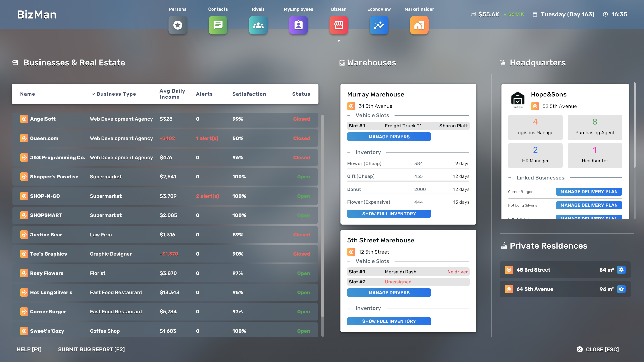Screen dimensions: 644x362
Task: Click Show Full Inventory in Murray Warehouse
Action: coord(389,214)
